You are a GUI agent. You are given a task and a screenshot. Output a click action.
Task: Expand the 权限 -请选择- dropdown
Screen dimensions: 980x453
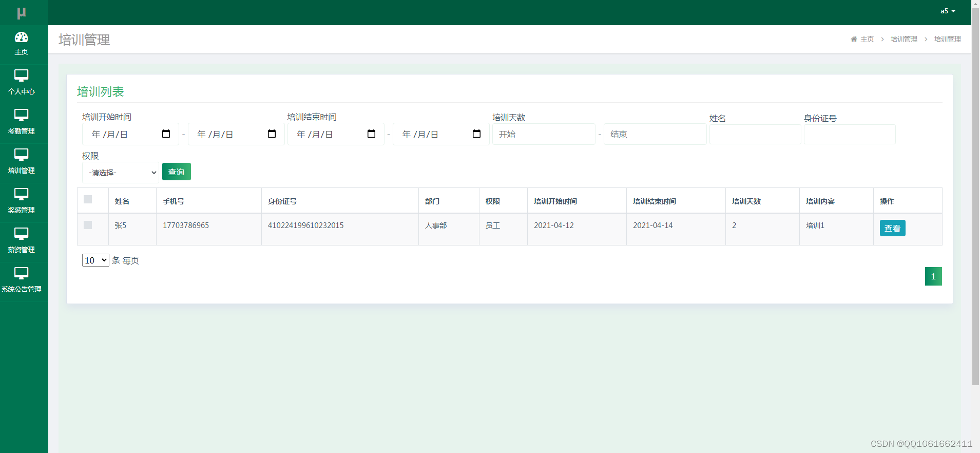tap(121, 173)
